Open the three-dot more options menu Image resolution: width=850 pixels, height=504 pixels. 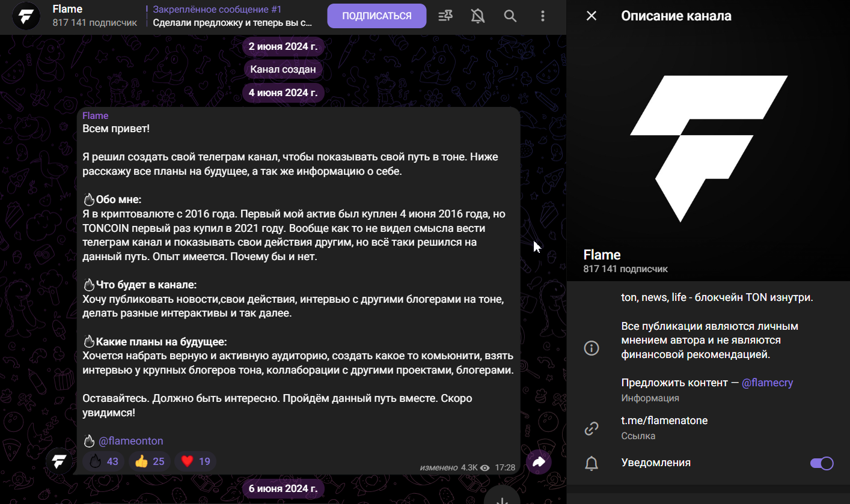pyautogui.click(x=543, y=16)
